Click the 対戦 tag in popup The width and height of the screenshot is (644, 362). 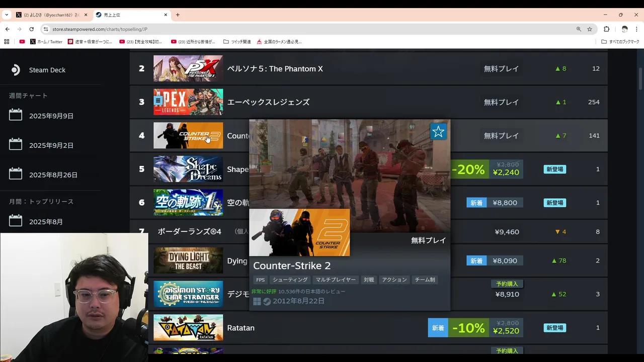pos(369,280)
